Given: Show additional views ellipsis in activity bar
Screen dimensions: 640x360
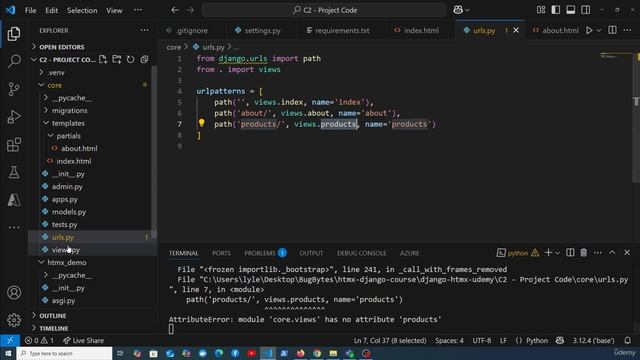Looking at the screenshot, I should pyautogui.click(x=14, y=227).
